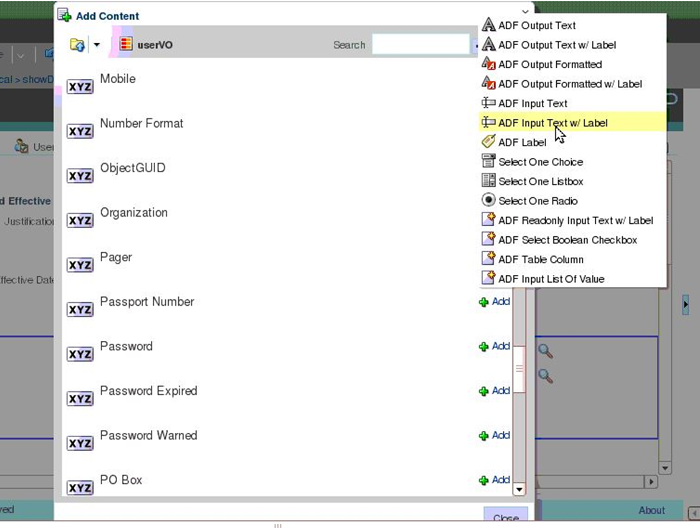700x529 pixels.
Task: Choose ADF Readonly Input Text w/ Label
Action: tap(573, 221)
